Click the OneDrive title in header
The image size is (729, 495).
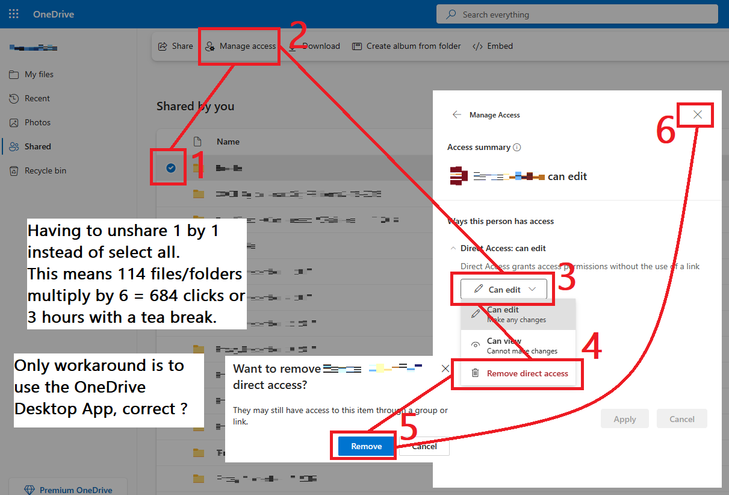pos(53,14)
